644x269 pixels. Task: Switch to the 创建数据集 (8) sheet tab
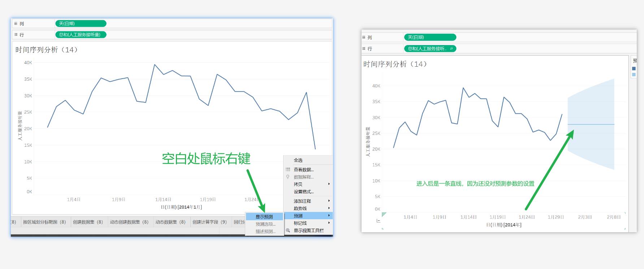(88, 222)
